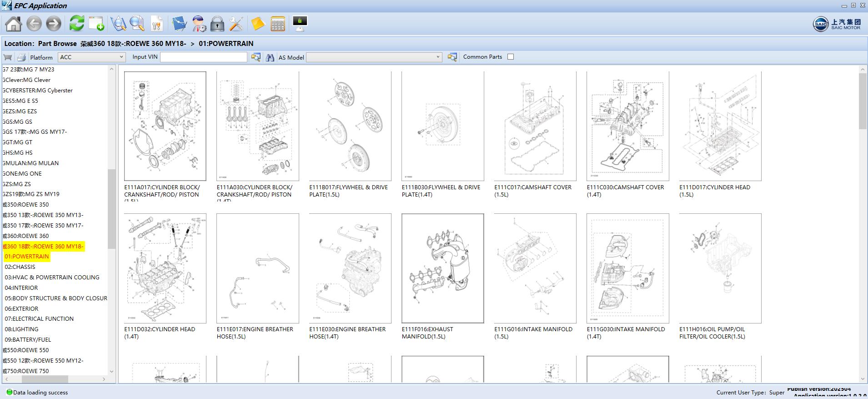
Task: Refresh data with green arrows icon
Action: coord(77,23)
